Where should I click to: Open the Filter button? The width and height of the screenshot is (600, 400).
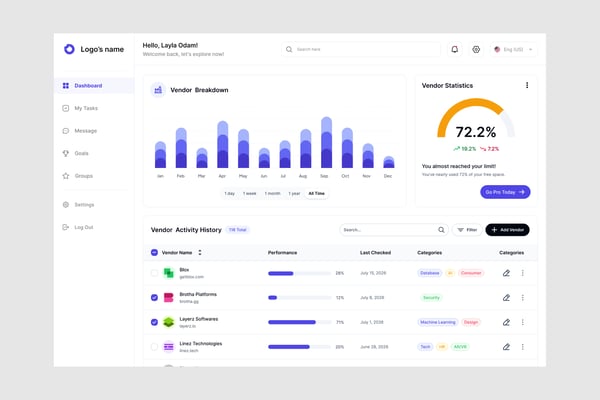pos(467,230)
